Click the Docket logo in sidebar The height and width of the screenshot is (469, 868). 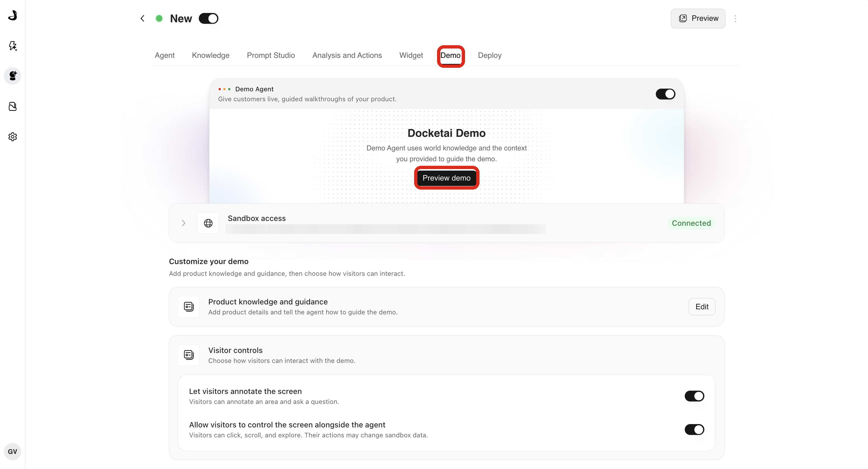[12, 15]
